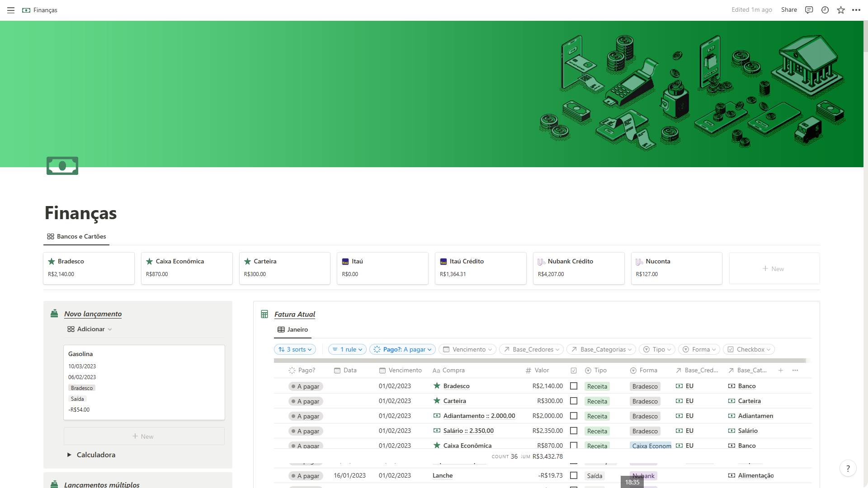Open the Tipo filter dropdown

click(x=657, y=349)
